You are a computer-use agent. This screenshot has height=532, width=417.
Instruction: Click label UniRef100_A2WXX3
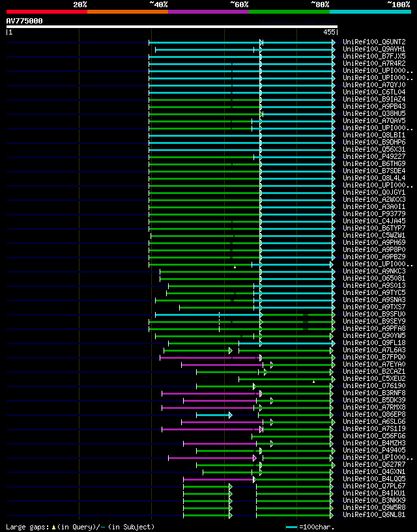pos(374,199)
